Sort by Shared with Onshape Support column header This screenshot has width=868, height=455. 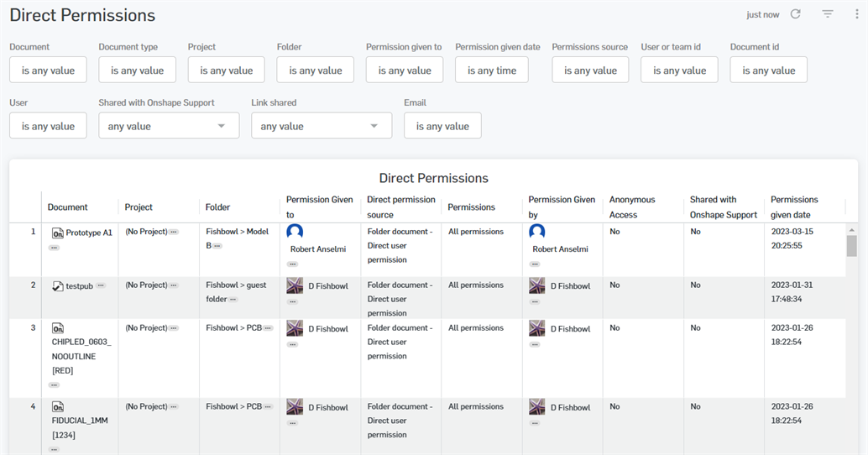click(x=723, y=207)
